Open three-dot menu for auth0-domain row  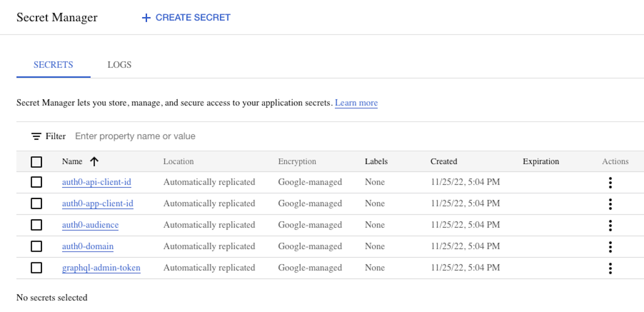[x=610, y=247]
